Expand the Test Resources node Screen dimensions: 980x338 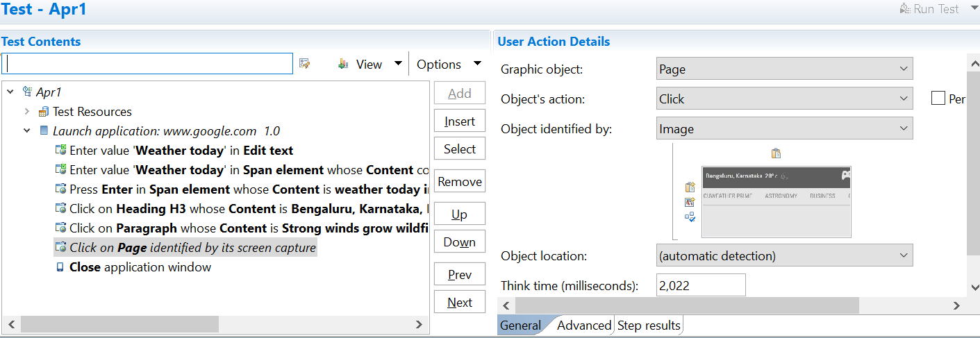pyautogui.click(x=26, y=112)
